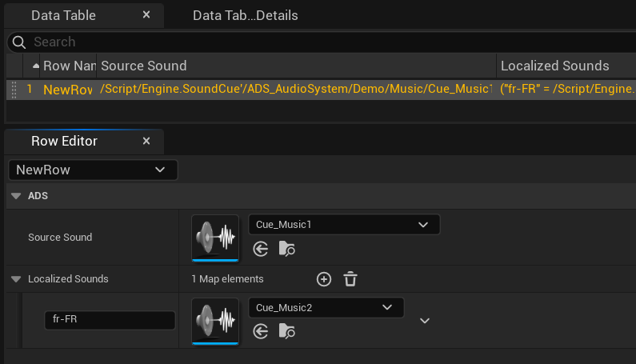Click the fr-FR Cue_Music2 sound thumbnail

tap(215, 322)
